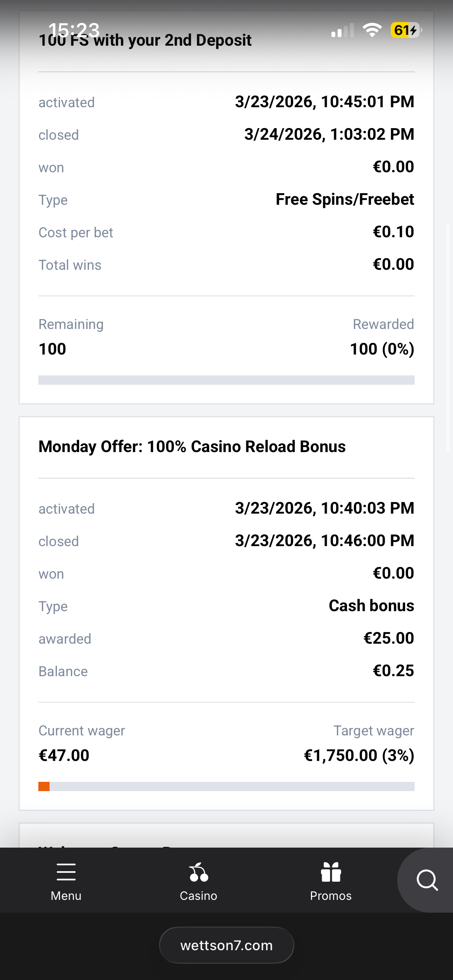453x980 pixels.
Task: Open the hamburger Menu icon
Action: click(66, 872)
